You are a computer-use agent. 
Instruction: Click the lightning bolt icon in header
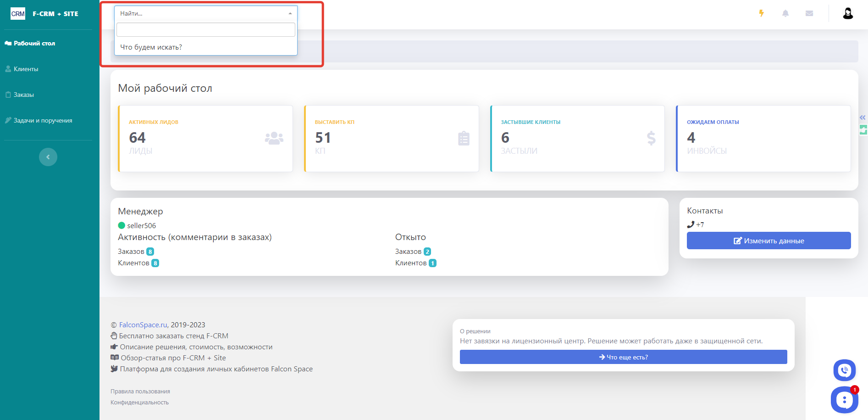pos(761,13)
